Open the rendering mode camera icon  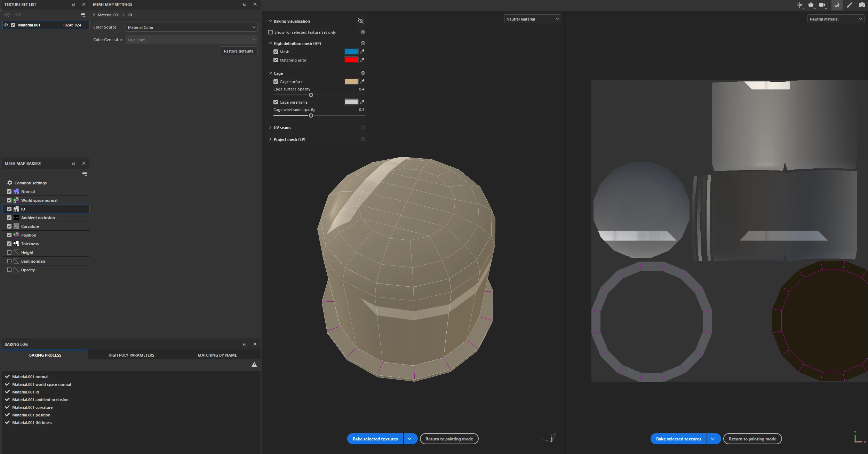862,5
